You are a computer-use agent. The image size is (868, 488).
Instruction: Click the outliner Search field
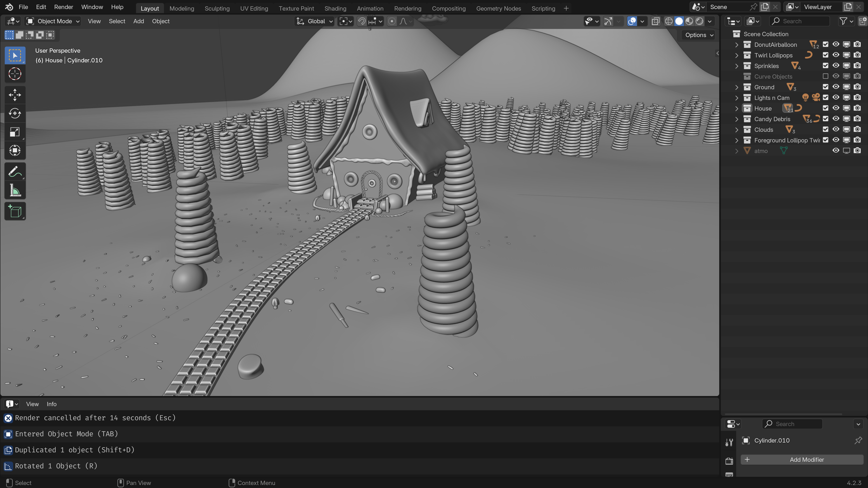(x=799, y=21)
